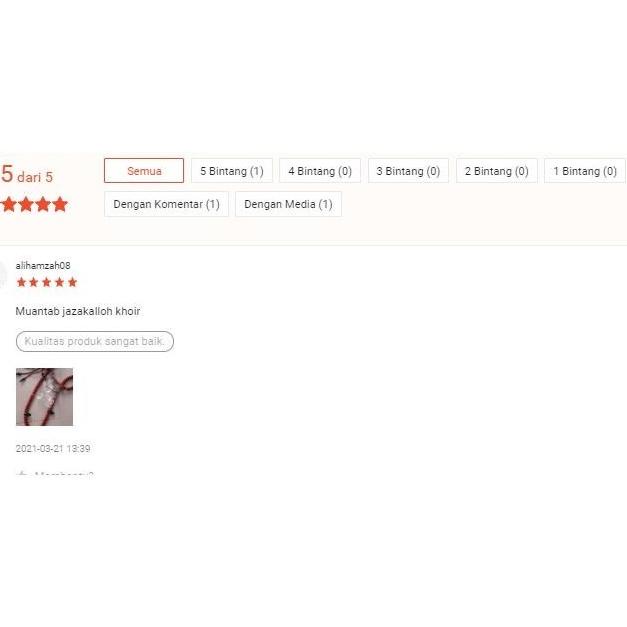The image size is (627, 627).
Task: Filter reviews by 5 Bintang (1)
Action: (232, 171)
